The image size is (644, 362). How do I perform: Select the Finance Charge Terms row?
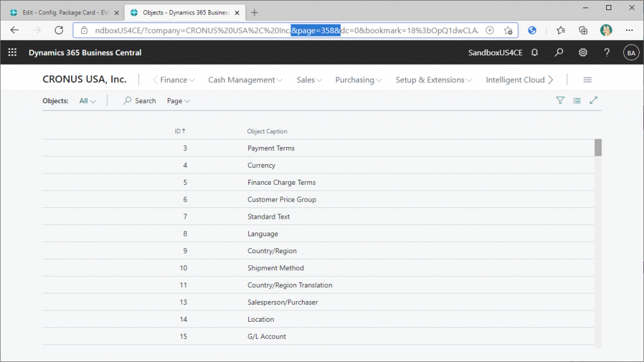pos(318,182)
